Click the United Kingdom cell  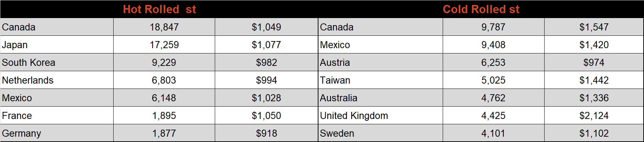point(381,115)
